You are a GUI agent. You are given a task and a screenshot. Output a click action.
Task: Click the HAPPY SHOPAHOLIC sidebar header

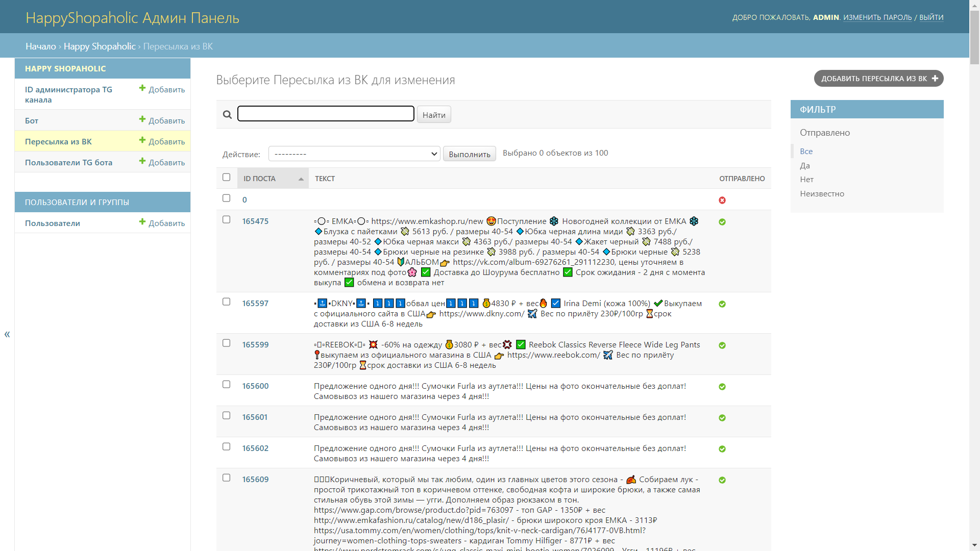[65, 68]
